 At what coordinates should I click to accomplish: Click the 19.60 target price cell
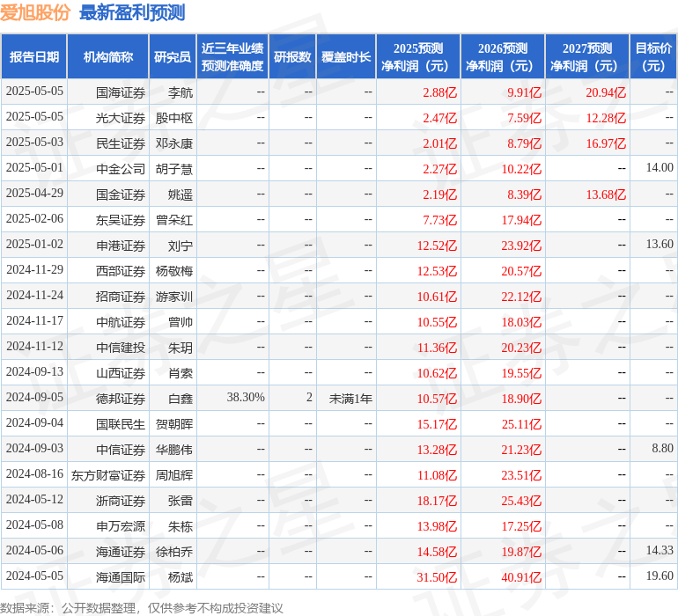(659, 576)
